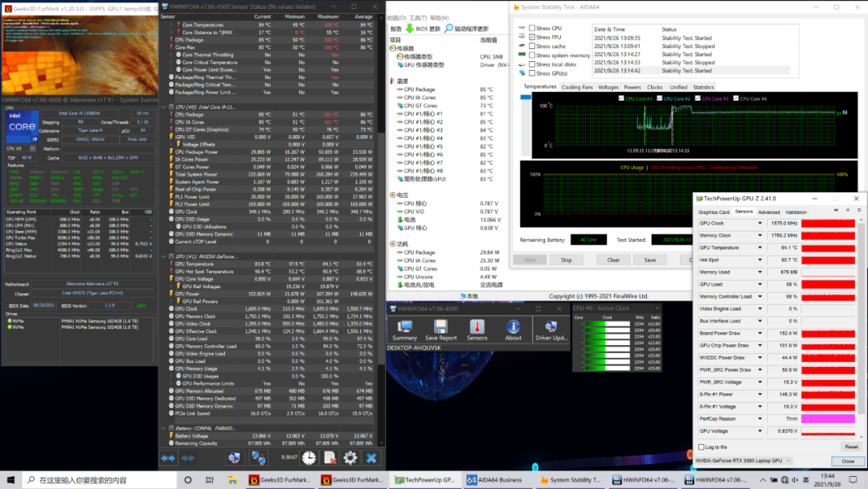Uncheck the Stress FPU option
Image resolution: width=868 pixels, height=489 pixels.
pyautogui.click(x=531, y=37)
